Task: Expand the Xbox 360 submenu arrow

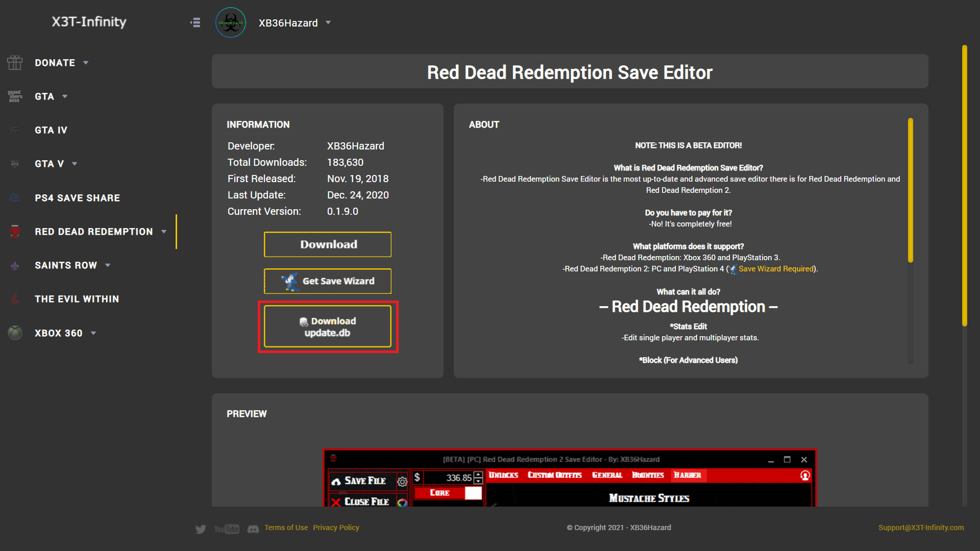Action: point(93,333)
